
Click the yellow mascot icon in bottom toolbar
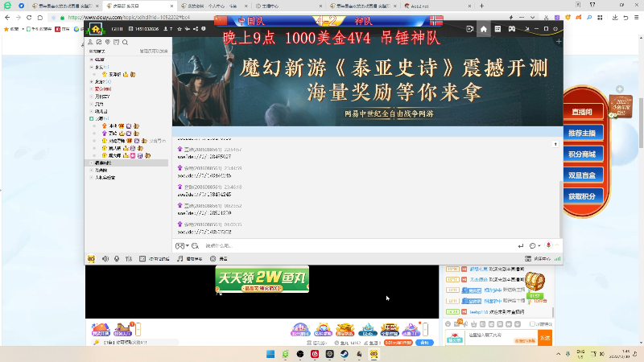pyautogui.click(x=91, y=258)
